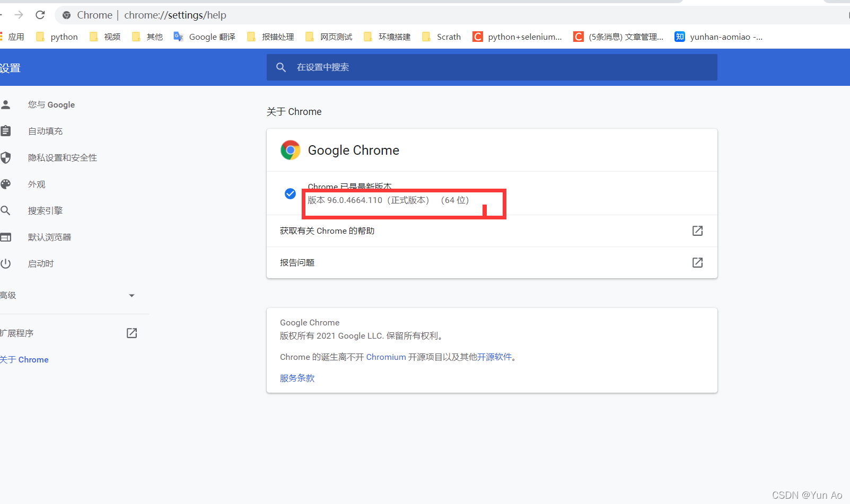Click the 默认浏览器 sidebar icon
Viewport: 850px width, 504px height.
(x=6, y=237)
